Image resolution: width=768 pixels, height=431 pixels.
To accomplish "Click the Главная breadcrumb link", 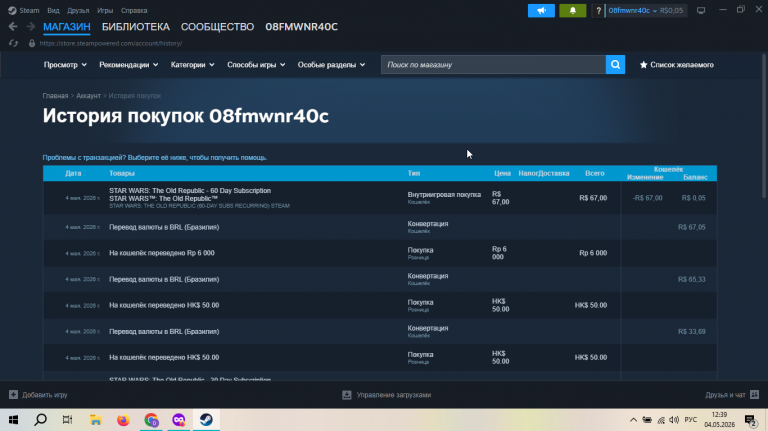I will coord(55,96).
